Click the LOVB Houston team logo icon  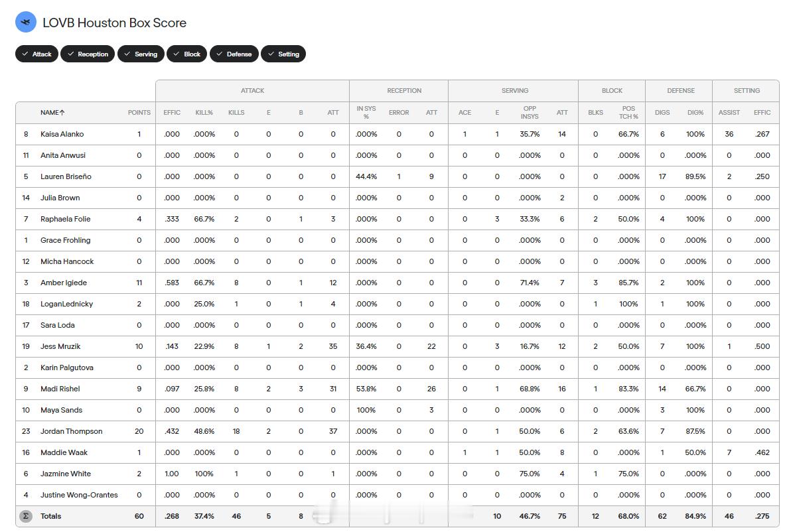26,22
